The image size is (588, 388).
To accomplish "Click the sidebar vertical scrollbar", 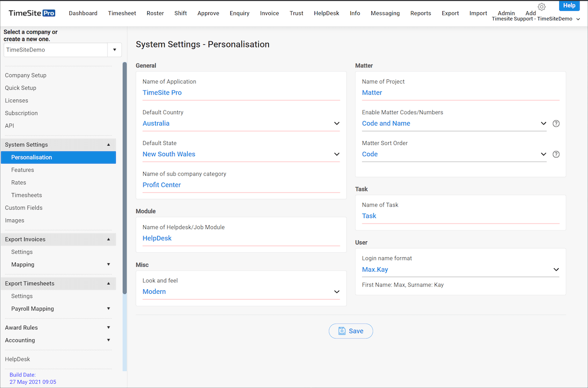I will pos(125,178).
